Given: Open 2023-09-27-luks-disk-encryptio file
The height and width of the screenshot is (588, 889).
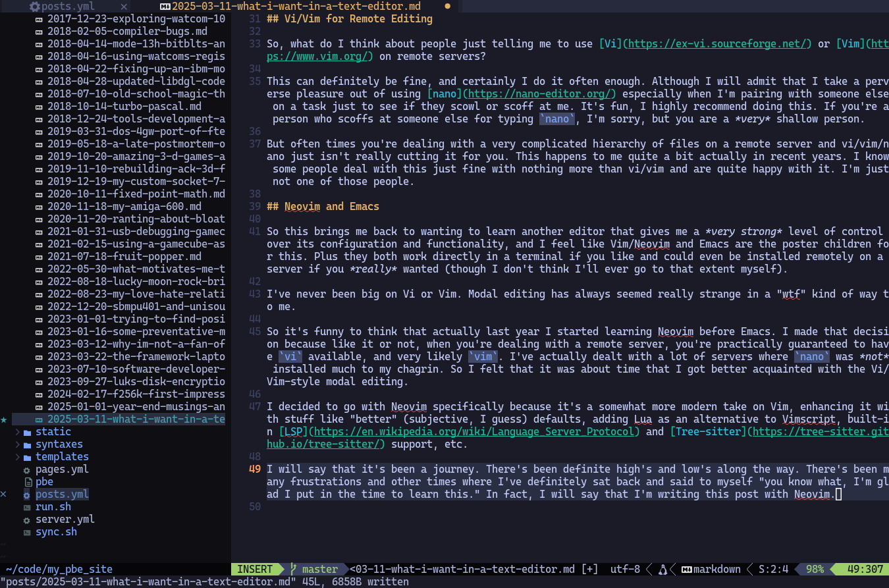Looking at the screenshot, I should coord(136,382).
